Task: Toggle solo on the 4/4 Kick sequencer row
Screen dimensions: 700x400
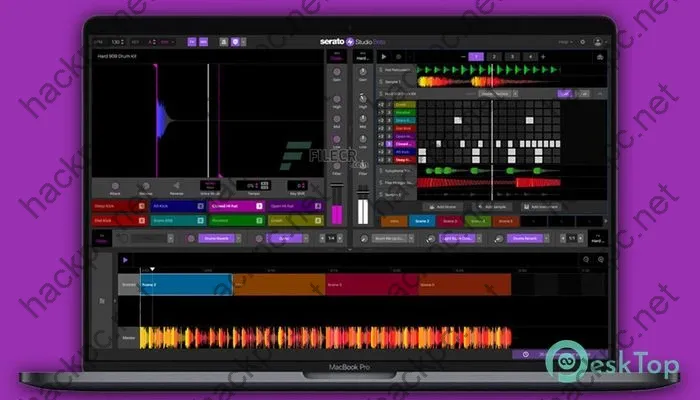Action: 389,152
